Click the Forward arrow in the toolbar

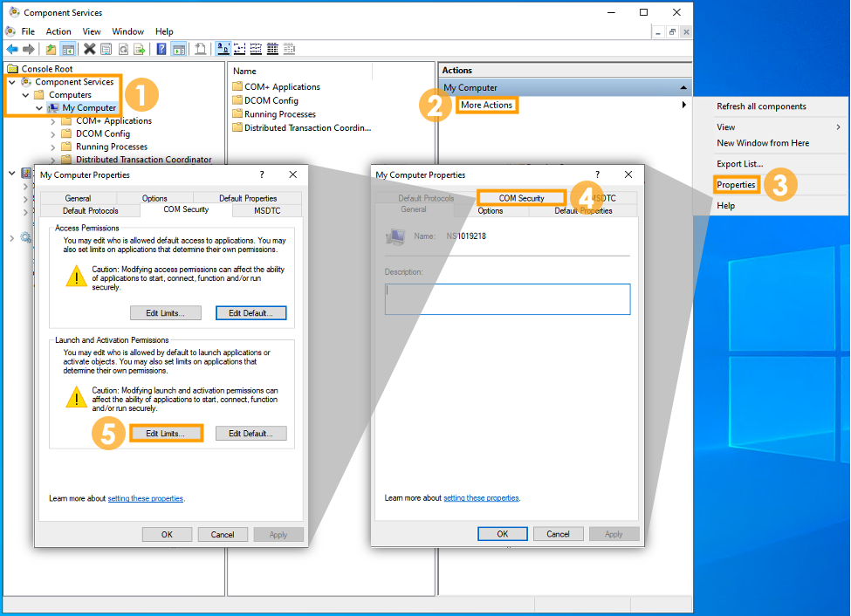(x=29, y=50)
